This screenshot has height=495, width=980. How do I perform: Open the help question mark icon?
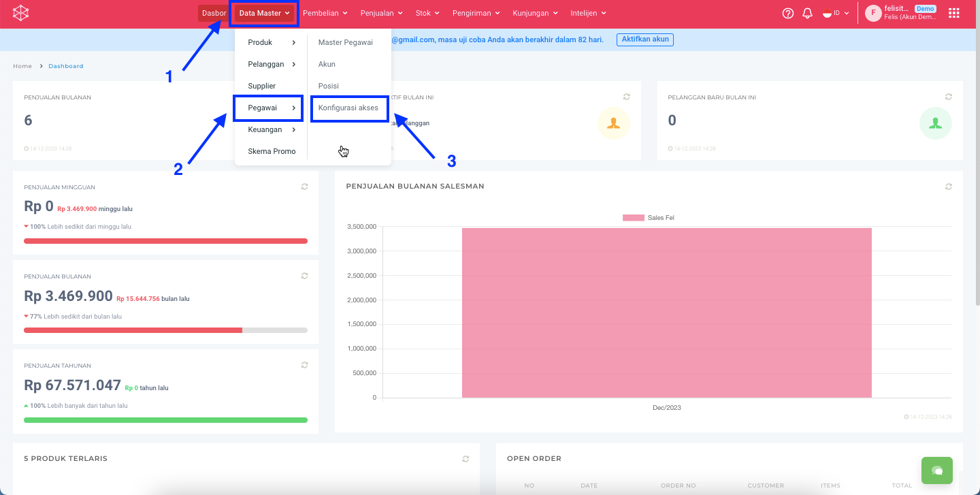point(788,13)
